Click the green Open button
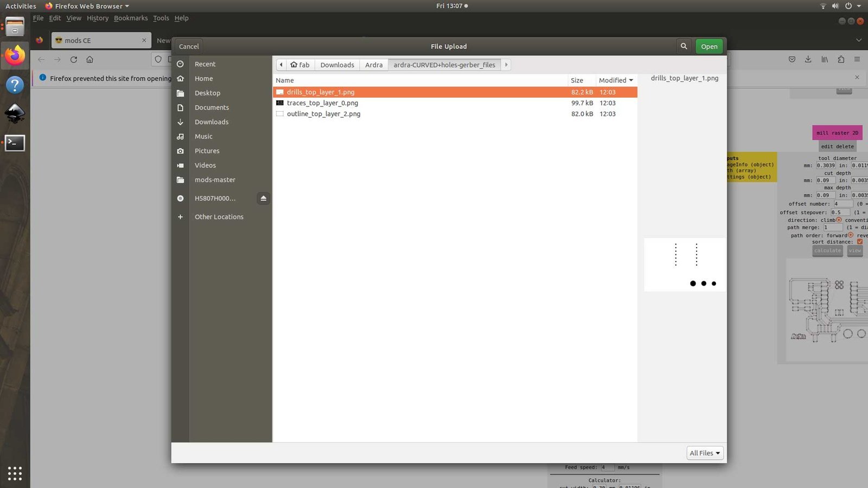Screen dimensions: 868x488 (x=709, y=46)
